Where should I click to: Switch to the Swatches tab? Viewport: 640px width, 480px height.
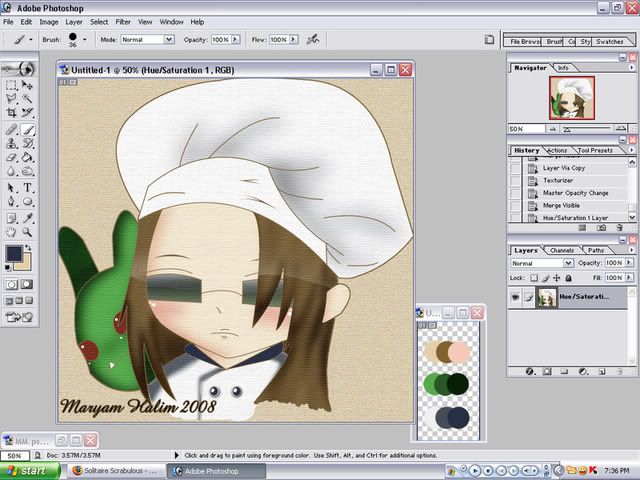[x=609, y=42]
